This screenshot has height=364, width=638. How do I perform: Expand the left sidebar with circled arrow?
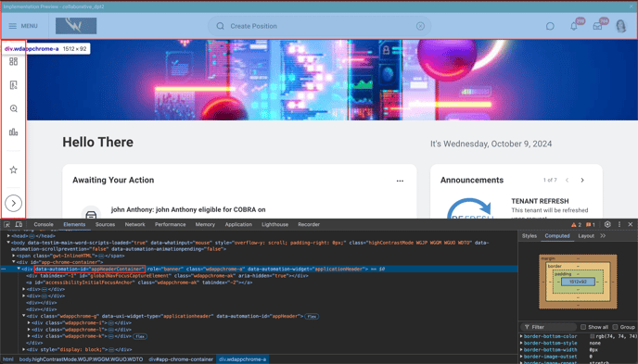(13, 203)
